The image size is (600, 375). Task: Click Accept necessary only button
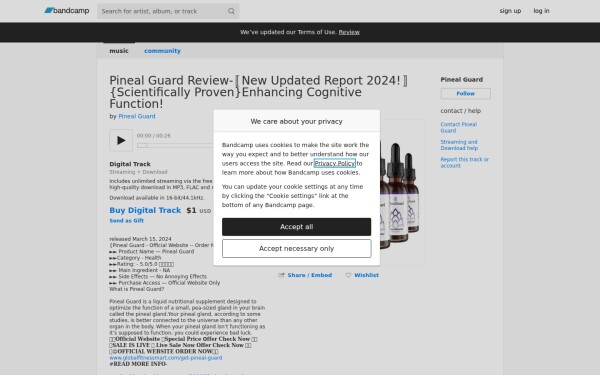tap(296, 249)
